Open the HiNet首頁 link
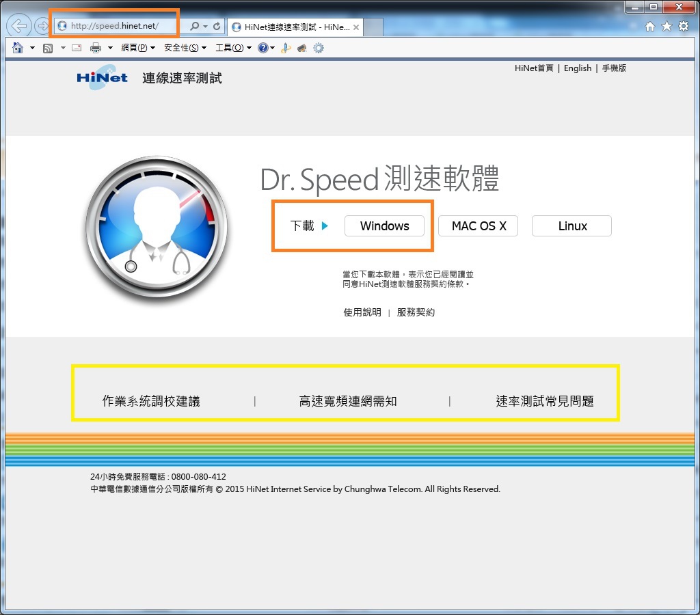This screenshot has height=615, width=700. coord(533,68)
